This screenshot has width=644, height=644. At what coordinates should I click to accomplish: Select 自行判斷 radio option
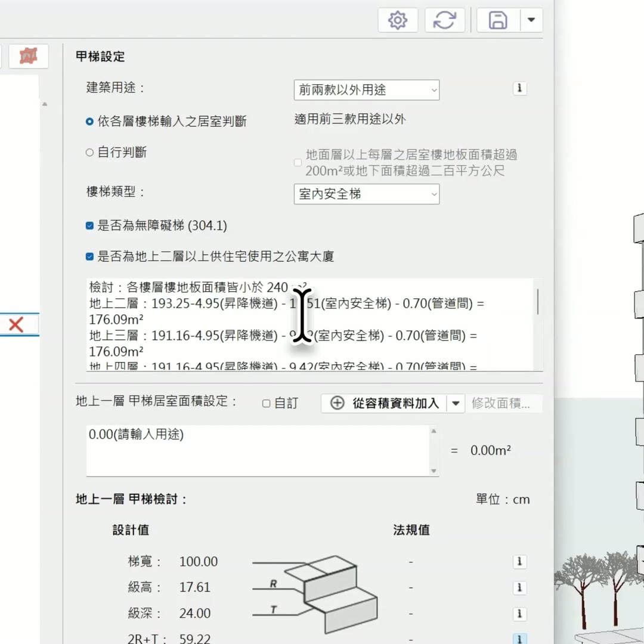[89, 153]
